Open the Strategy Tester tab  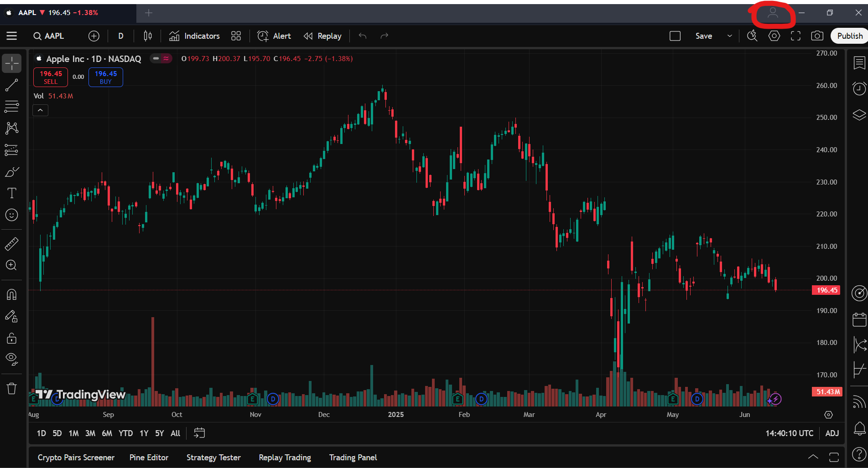pos(213,458)
